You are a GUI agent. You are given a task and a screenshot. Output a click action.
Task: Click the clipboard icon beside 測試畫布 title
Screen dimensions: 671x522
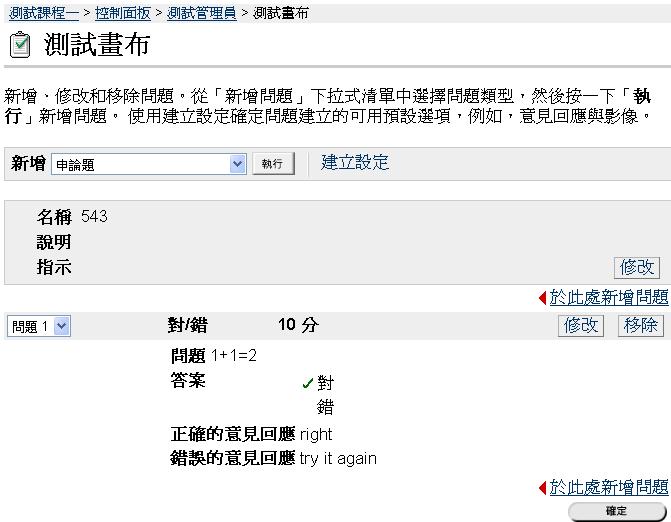(19, 46)
